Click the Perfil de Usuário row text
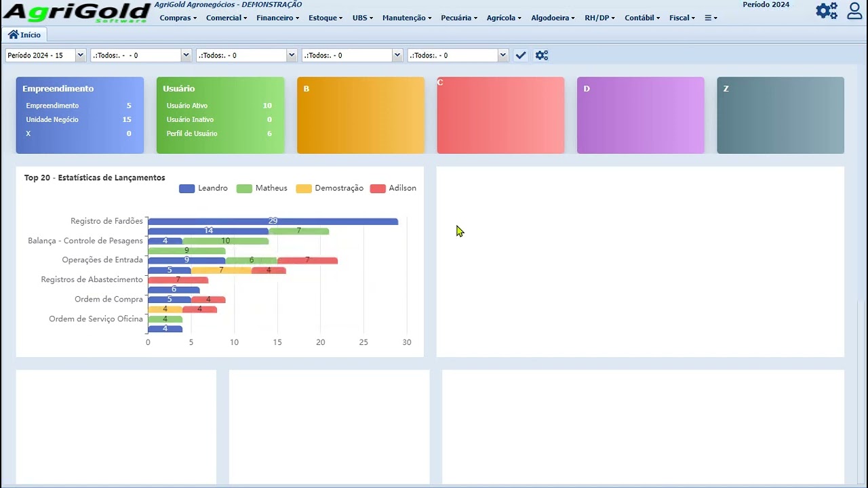The image size is (868, 488). click(x=192, y=134)
